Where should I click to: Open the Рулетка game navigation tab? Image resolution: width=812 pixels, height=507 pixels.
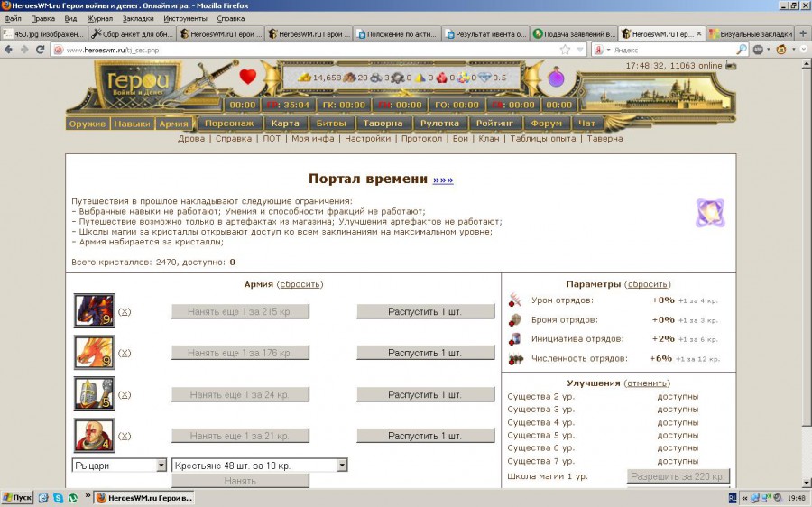click(x=440, y=124)
